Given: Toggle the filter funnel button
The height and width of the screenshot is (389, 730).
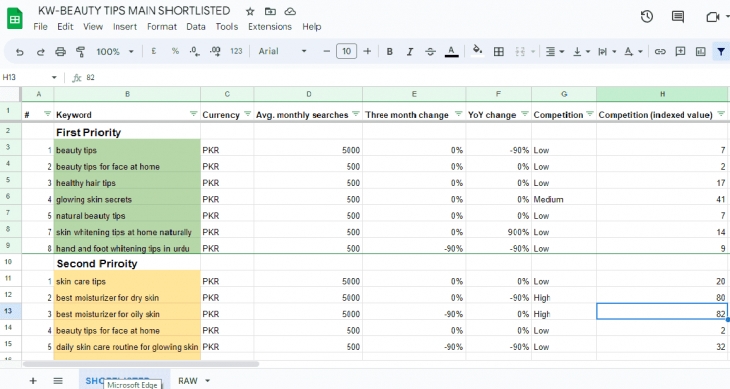Looking at the screenshot, I should 721,51.
